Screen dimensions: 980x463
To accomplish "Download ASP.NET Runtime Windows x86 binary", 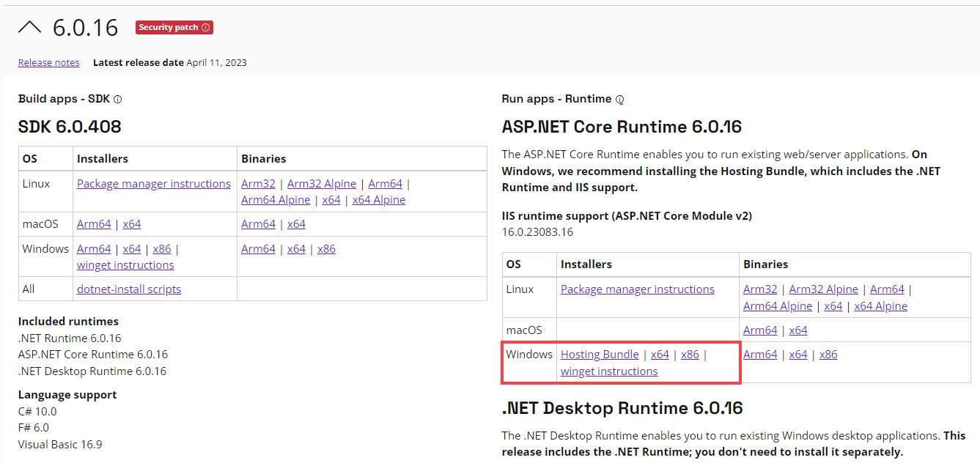I will click(x=828, y=355).
